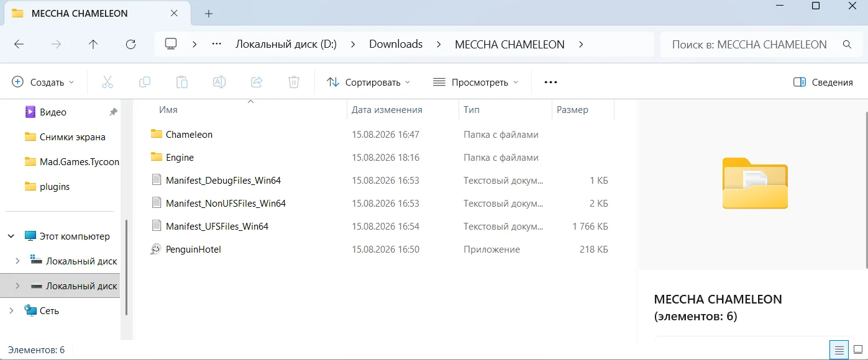Expand the Сеть tree node

point(11,310)
